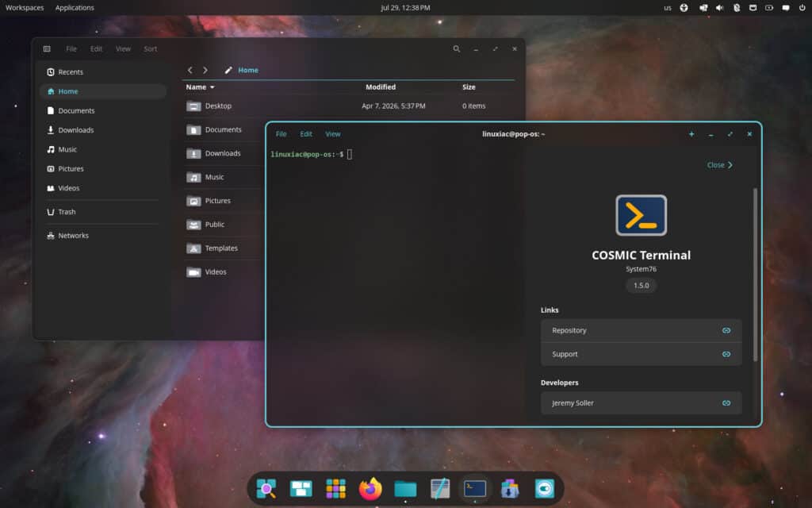Open Workspaces from top panel
Image resolution: width=812 pixels, height=508 pixels.
pos(25,8)
